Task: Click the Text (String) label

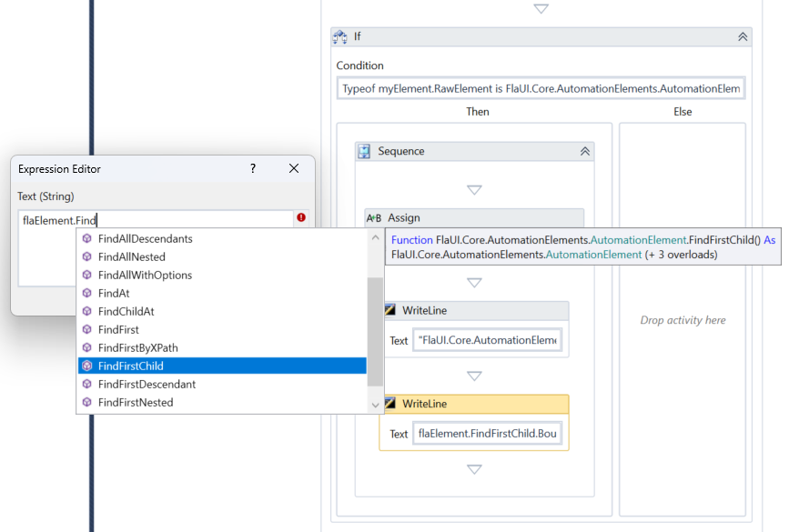Action: point(46,196)
